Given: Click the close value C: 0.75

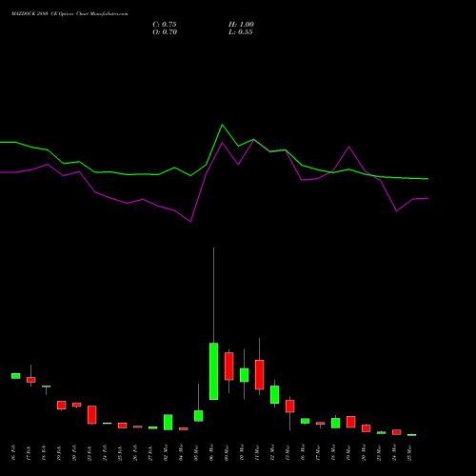Looking at the screenshot, I should [x=165, y=25].
